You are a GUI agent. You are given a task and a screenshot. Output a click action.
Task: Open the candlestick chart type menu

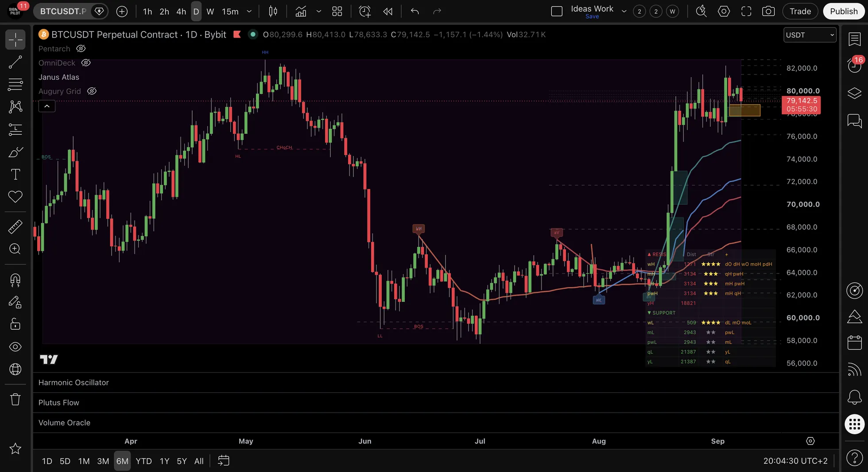(273, 12)
